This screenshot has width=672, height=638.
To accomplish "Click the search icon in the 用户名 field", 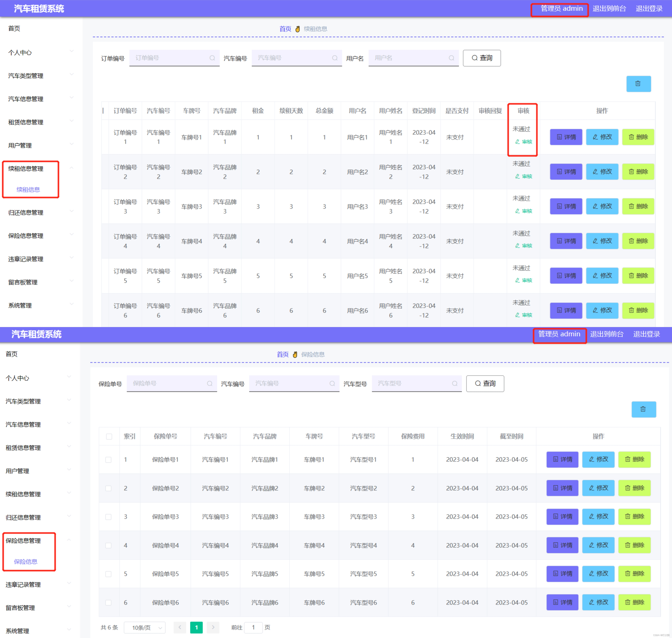I will tap(451, 58).
